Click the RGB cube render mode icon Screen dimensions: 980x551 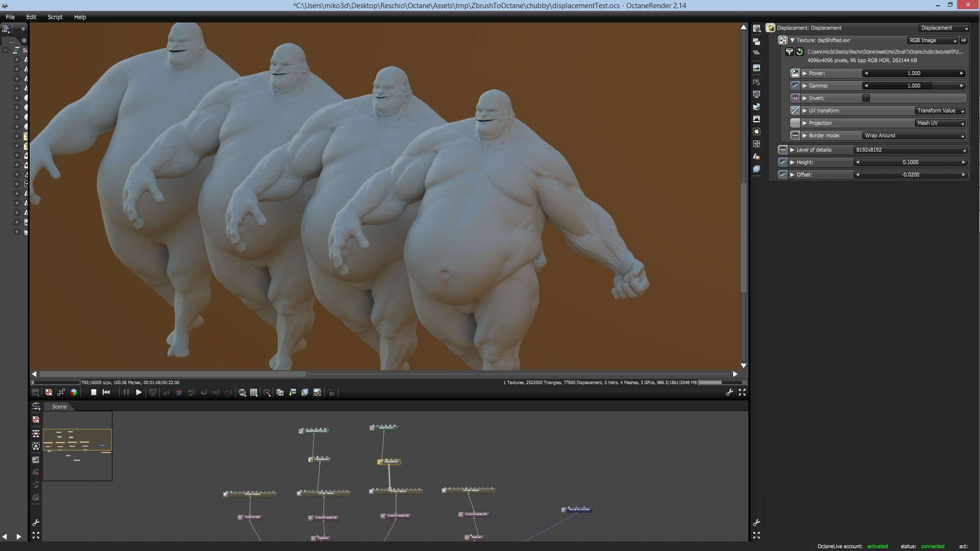click(74, 392)
